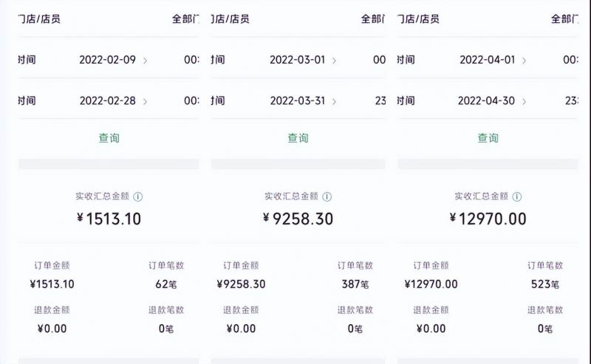The image size is (591, 364).
Task: Open date picker arrow next to 2022-03-31
Action: [x=335, y=101]
